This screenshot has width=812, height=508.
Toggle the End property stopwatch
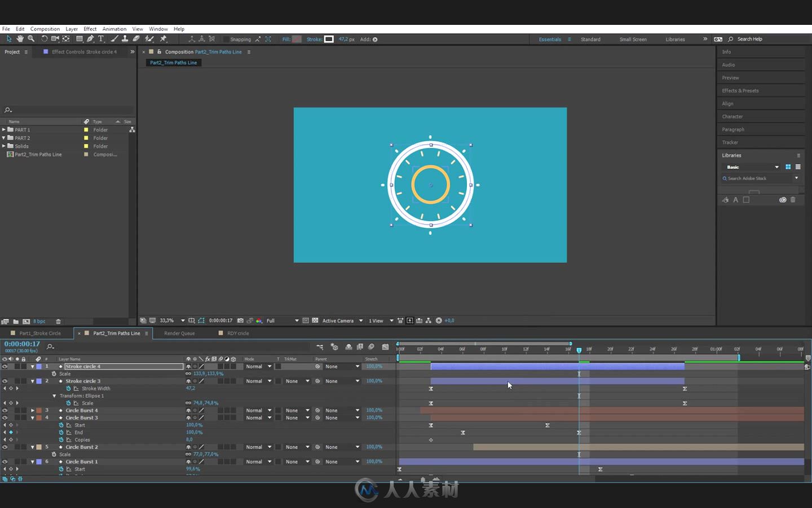tap(61, 432)
